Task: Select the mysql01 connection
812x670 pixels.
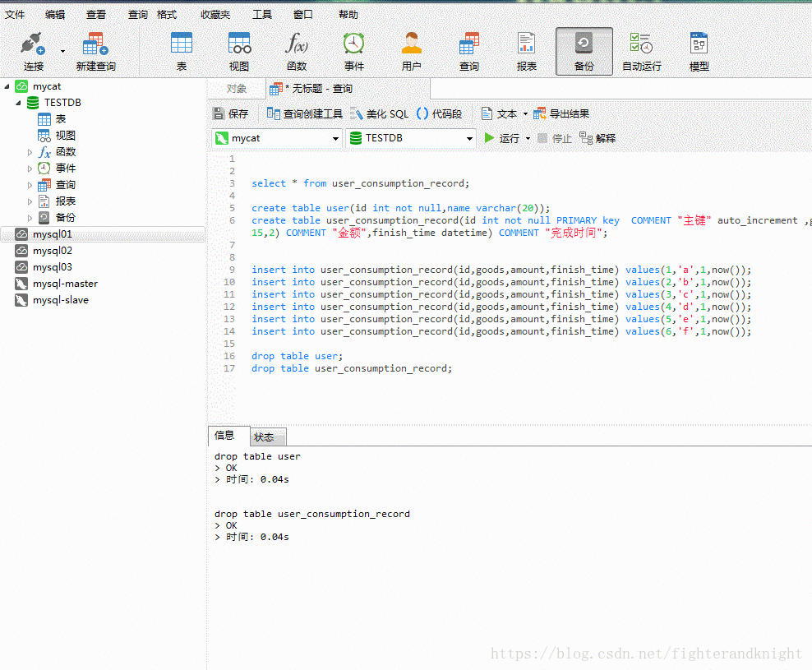Action: click(x=103, y=234)
